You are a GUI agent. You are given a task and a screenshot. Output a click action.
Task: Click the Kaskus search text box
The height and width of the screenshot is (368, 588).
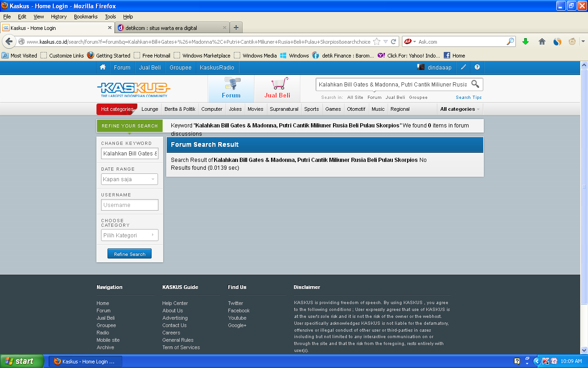point(393,85)
